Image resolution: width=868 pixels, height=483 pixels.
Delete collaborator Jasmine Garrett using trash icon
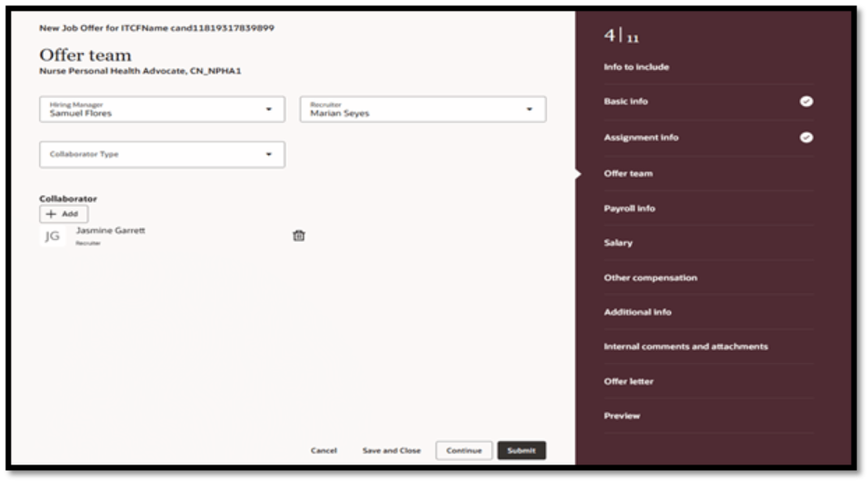tap(299, 236)
